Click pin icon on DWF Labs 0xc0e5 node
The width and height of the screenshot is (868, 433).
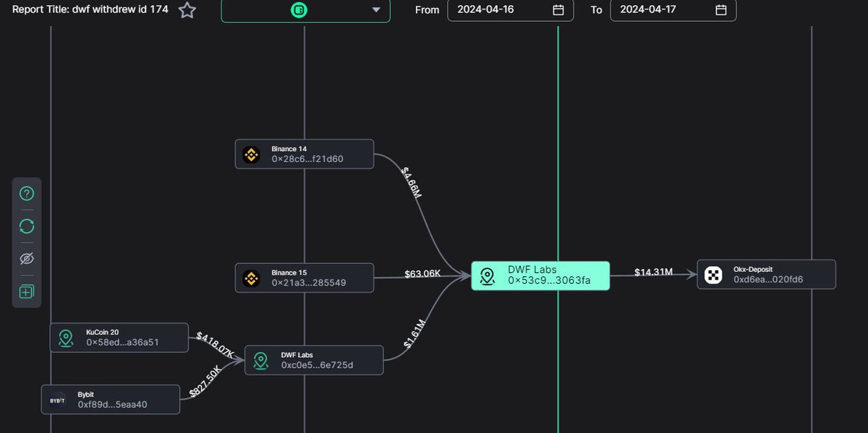[x=261, y=360]
